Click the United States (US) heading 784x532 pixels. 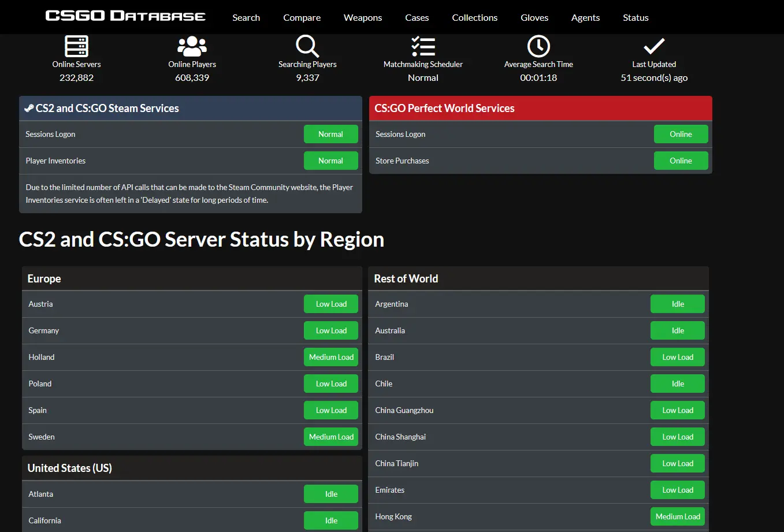tap(70, 468)
